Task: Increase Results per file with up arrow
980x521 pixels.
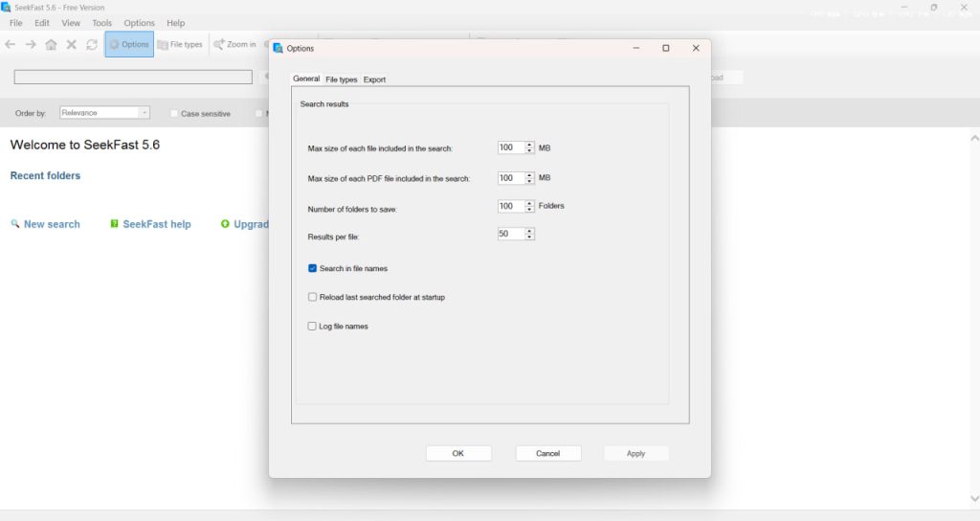Action: [529, 231]
